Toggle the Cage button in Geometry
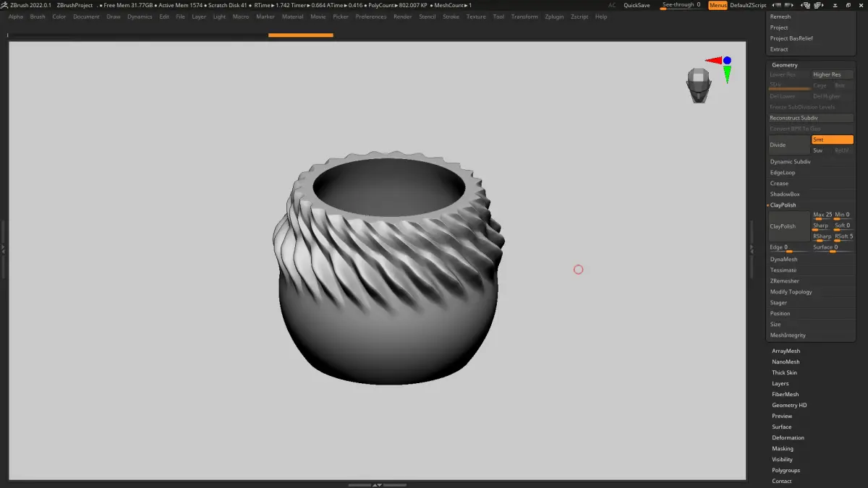Viewport: 868px width, 488px height. [822, 85]
